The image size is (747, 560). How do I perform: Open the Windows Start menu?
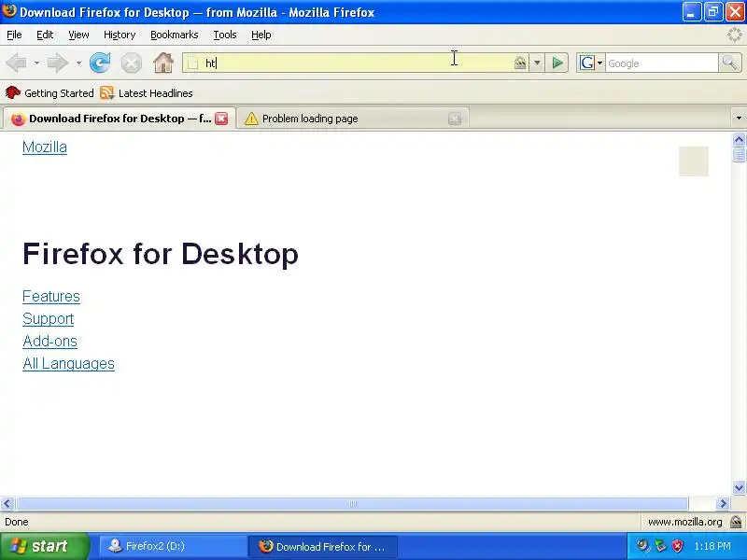coord(45,546)
